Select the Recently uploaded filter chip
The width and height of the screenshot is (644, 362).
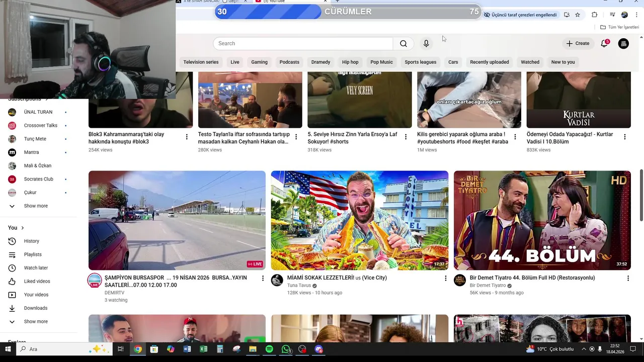click(490, 62)
